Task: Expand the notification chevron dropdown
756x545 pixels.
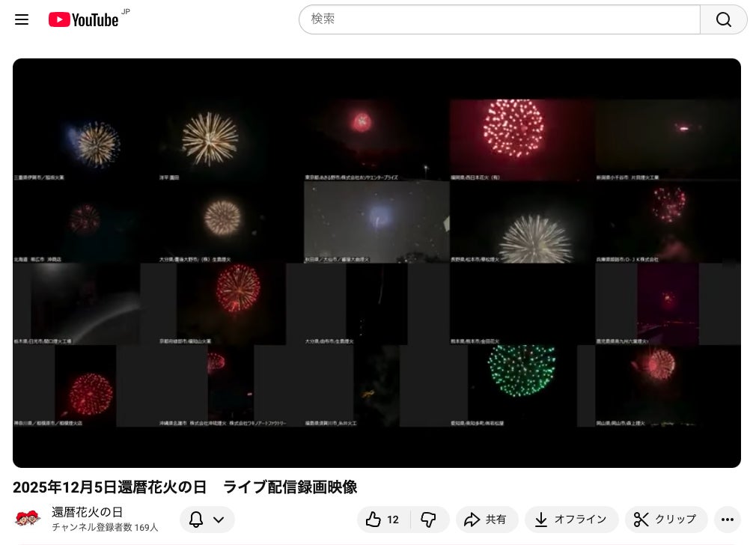Action: point(219,520)
